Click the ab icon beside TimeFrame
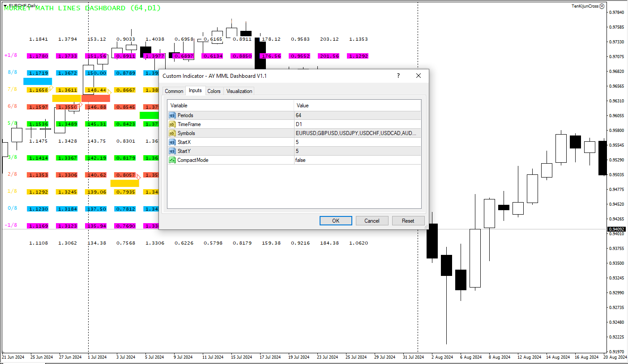 tap(172, 124)
